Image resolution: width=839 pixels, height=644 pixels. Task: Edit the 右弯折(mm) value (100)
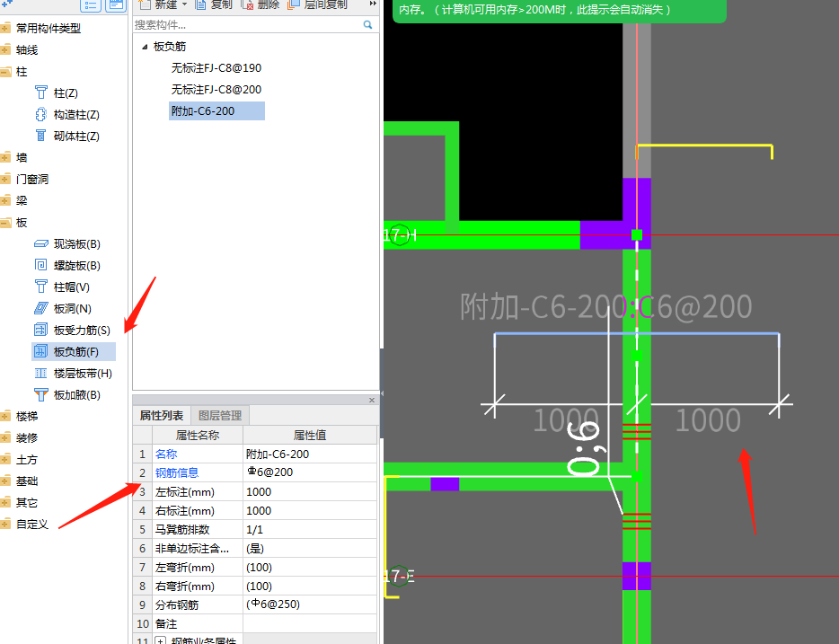[310, 587]
